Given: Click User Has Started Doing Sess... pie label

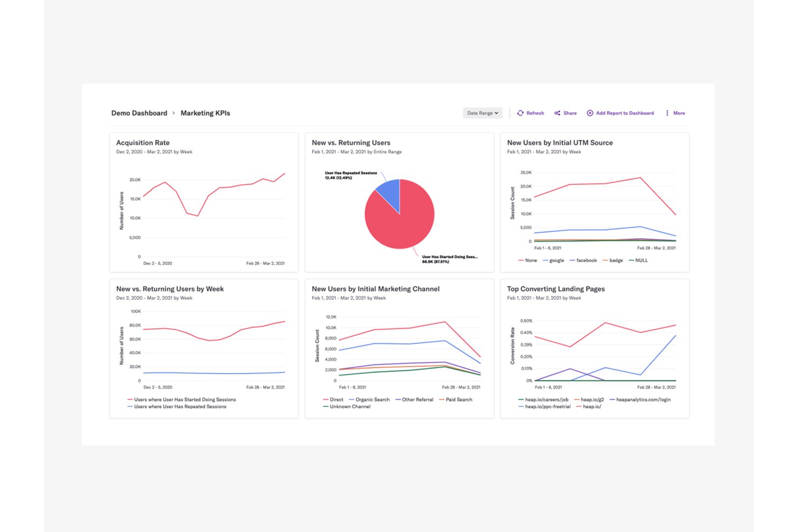Looking at the screenshot, I should (450, 259).
